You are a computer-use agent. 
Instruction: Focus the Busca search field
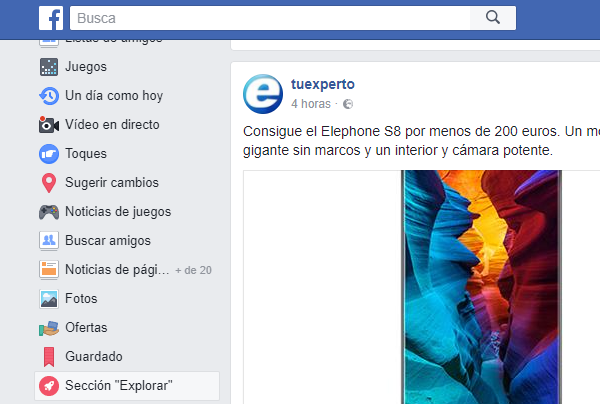coord(270,18)
